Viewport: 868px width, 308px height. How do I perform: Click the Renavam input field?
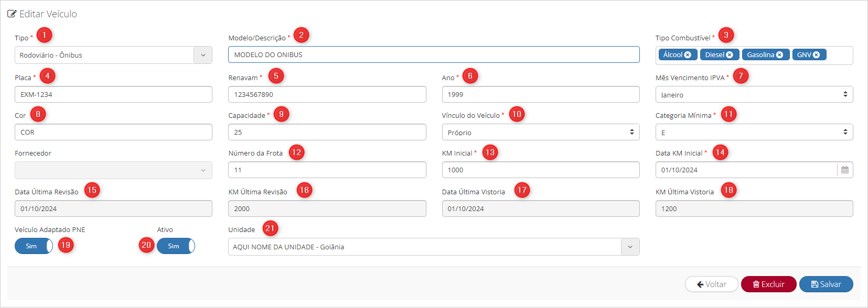pos(327,94)
